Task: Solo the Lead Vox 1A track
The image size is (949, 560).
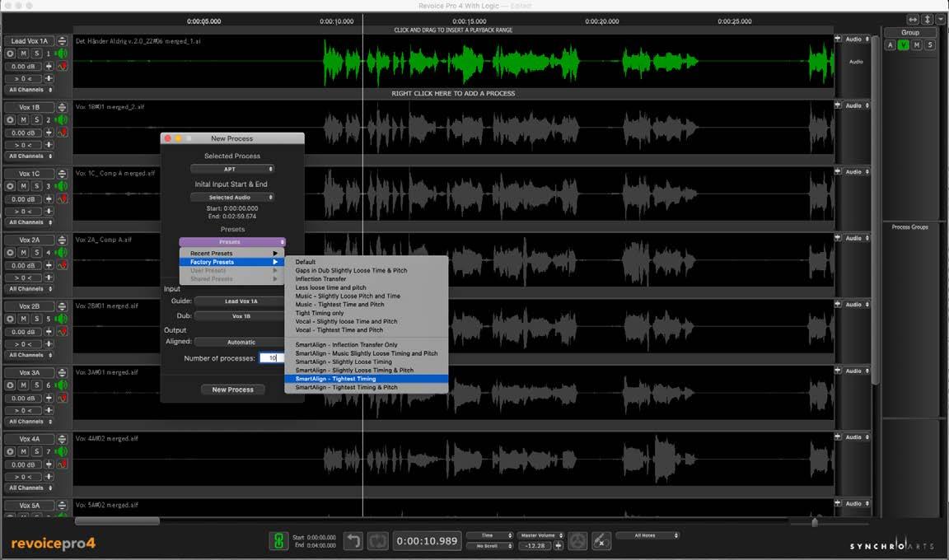Action: pos(36,54)
